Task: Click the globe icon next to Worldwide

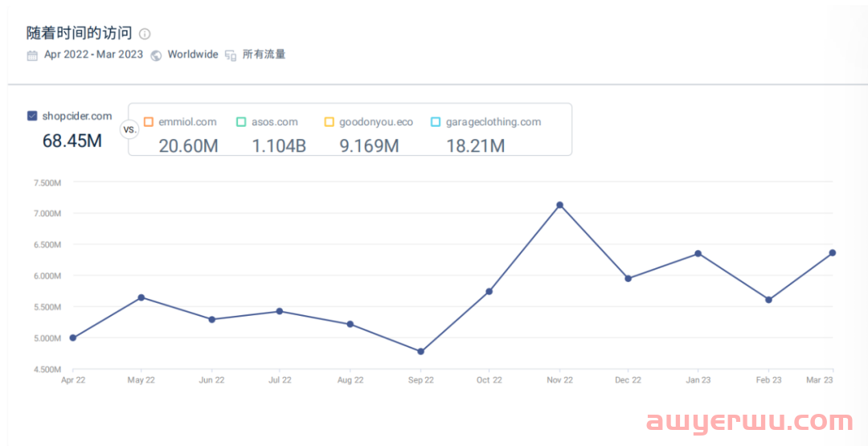Action: click(156, 55)
